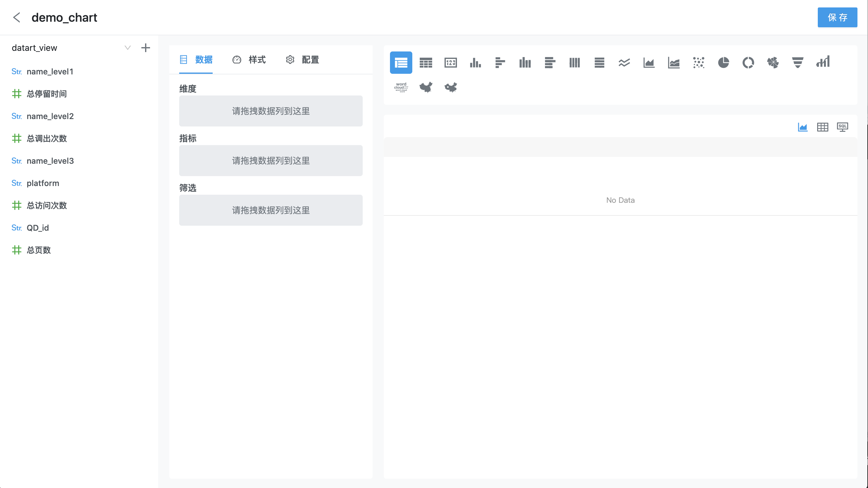Choose the donut chart icon
The image size is (868, 488).
[x=748, y=62]
